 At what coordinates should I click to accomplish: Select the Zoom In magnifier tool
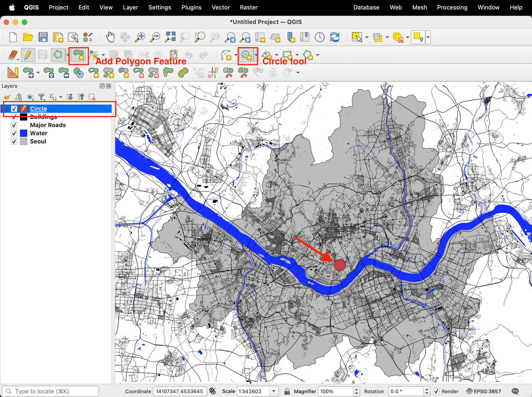pos(140,37)
